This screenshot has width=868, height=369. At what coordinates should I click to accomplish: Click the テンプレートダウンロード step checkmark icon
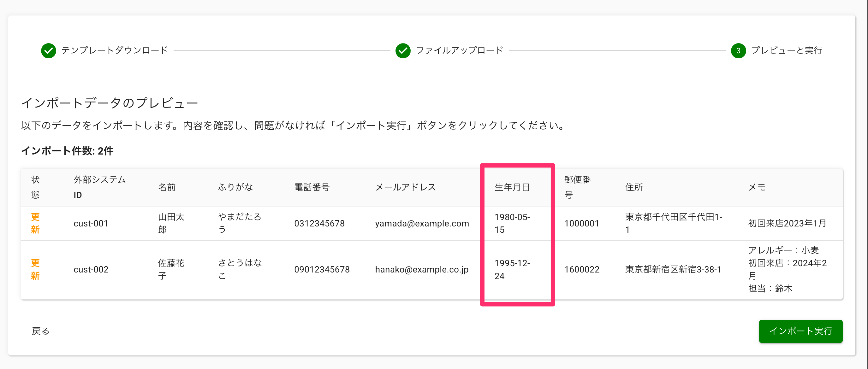click(49, 50)
